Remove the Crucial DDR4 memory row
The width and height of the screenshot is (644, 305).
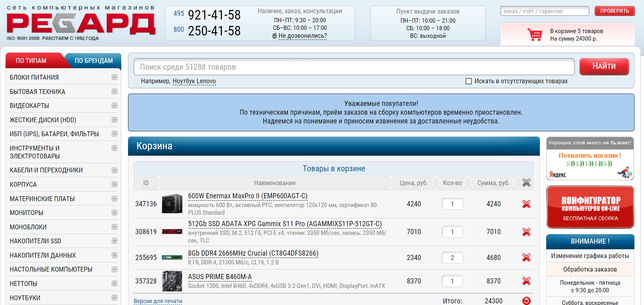(526, 258)
